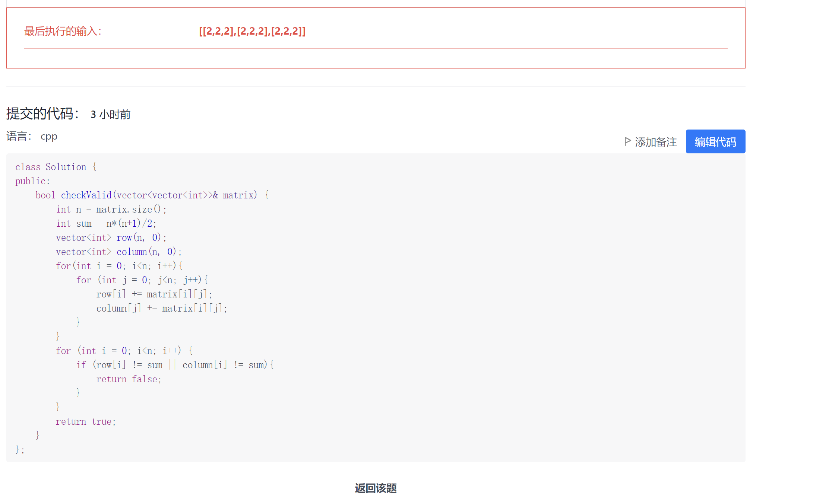Click the input value [[2,2,2],[2,2,2],[2,2,2]]

(252, 31)
